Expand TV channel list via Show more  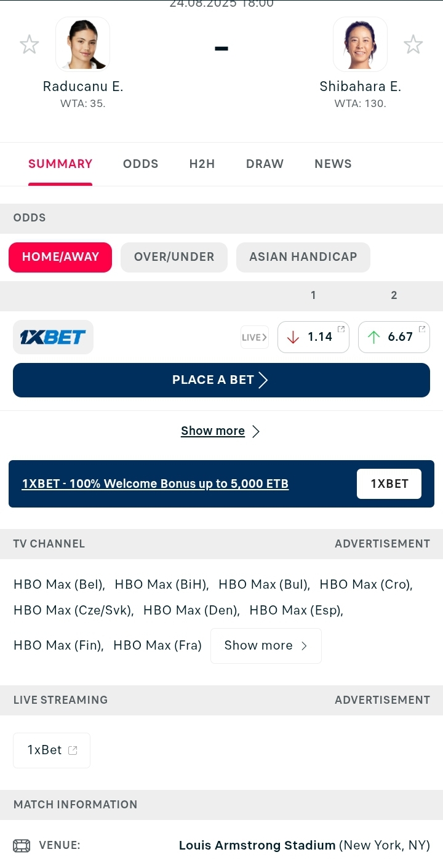(x=266, y=646)
